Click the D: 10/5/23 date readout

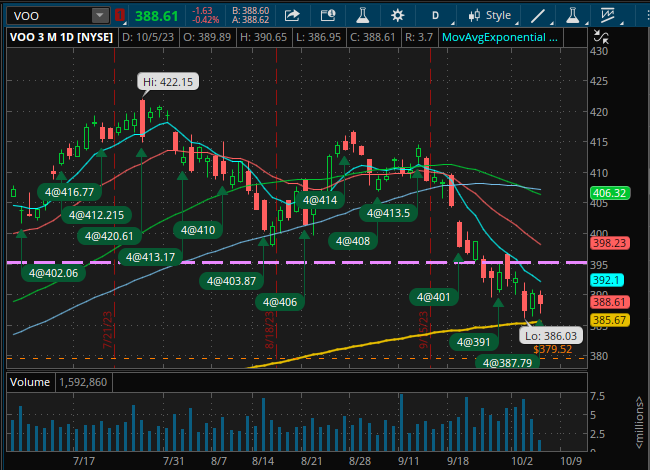click(x=148, y=37)
